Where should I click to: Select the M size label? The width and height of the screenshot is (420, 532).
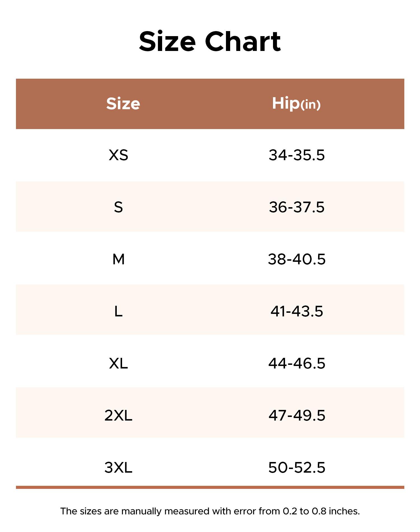click(118, 259)
